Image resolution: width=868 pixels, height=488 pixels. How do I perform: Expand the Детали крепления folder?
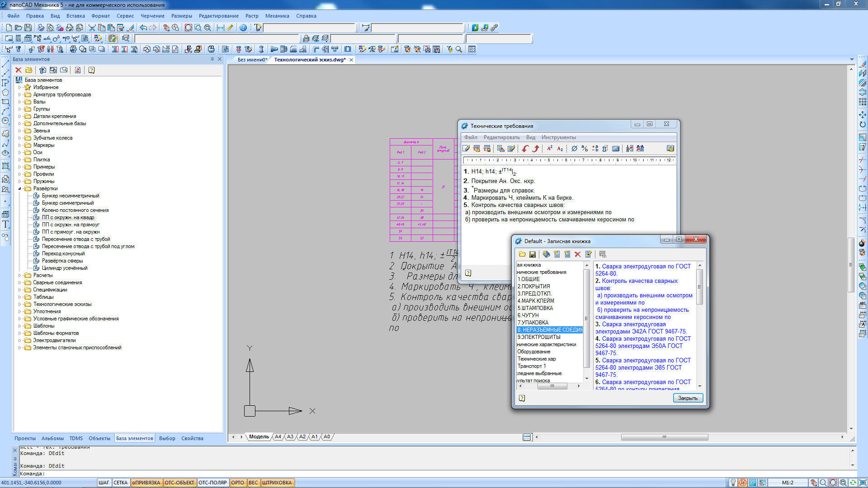[x=19, y=116]
